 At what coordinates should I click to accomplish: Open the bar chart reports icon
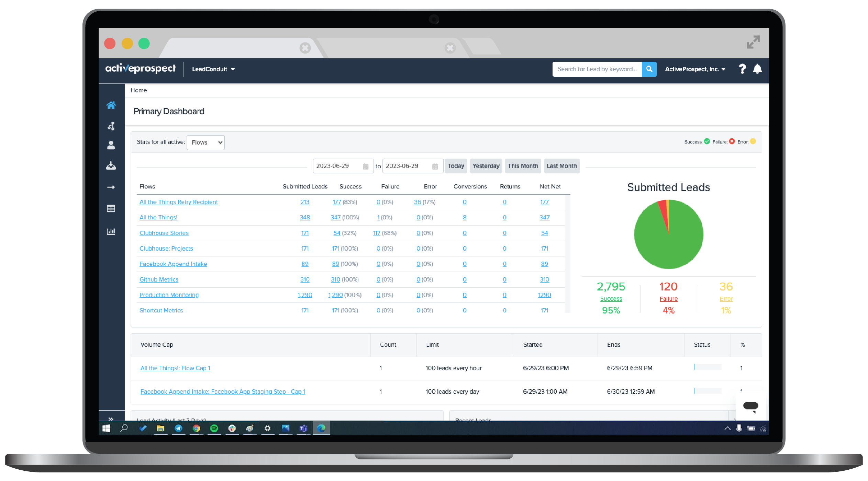[x=111, y=231]
